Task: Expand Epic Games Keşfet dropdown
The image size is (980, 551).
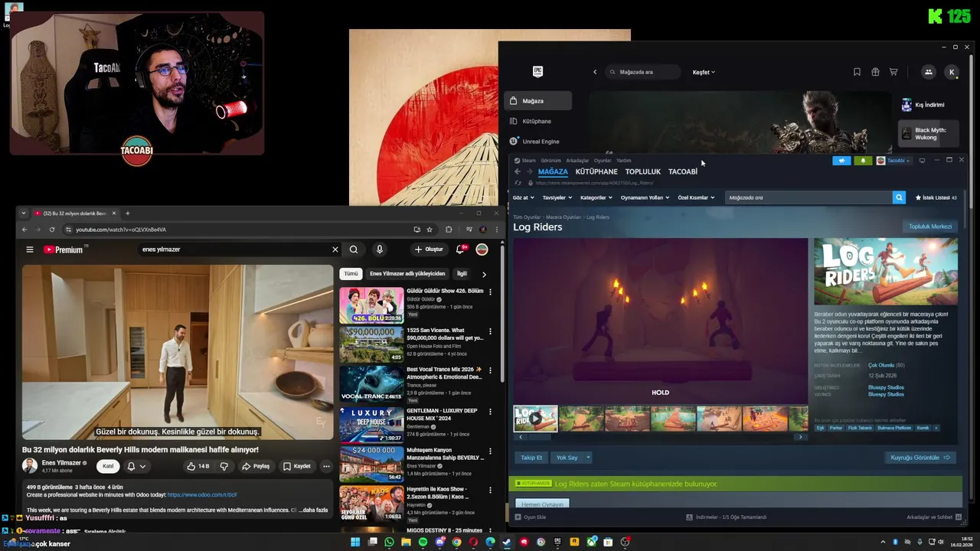Action: pyautogui.click(x=704, y=72)
